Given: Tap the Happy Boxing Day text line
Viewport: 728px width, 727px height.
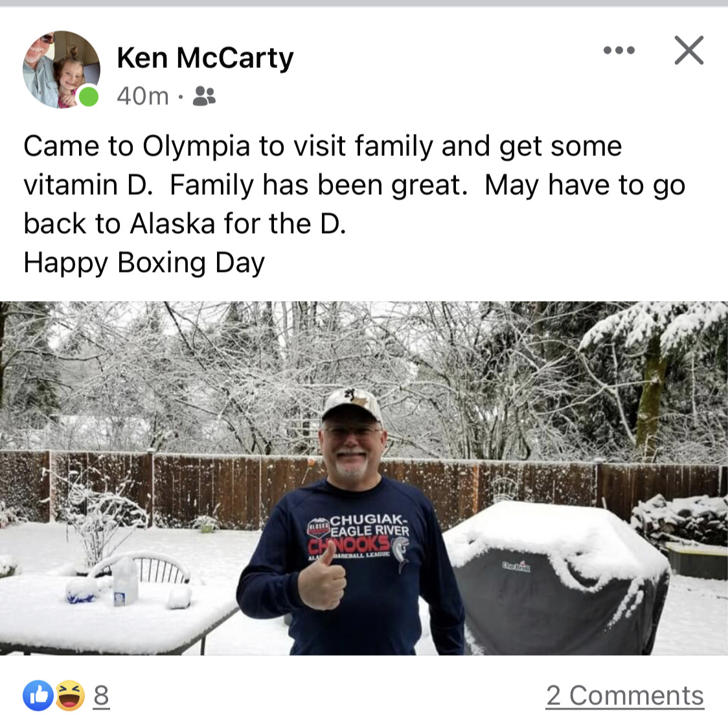Looking at the screenshot, I should click(x=144, y=263).
